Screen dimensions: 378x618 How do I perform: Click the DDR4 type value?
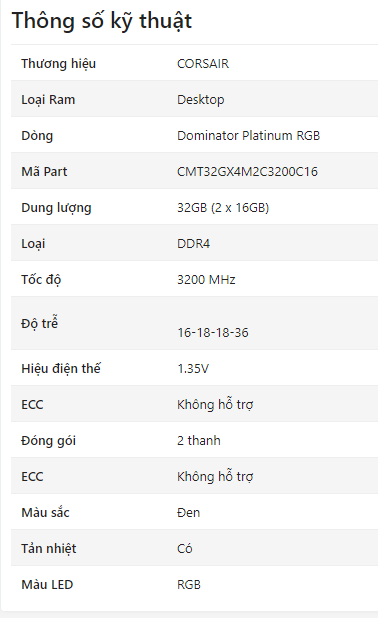194,244
